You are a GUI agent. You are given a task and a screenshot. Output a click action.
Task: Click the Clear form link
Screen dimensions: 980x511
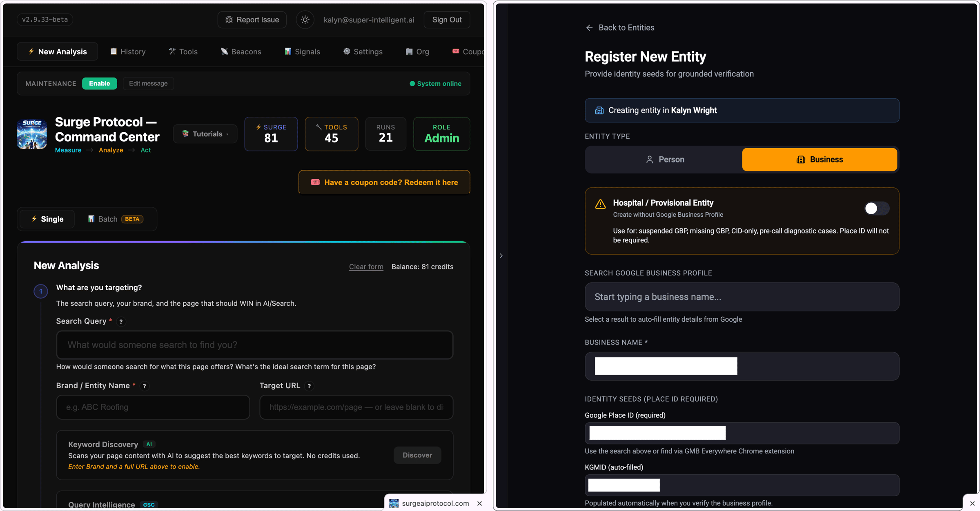point(366,267)
